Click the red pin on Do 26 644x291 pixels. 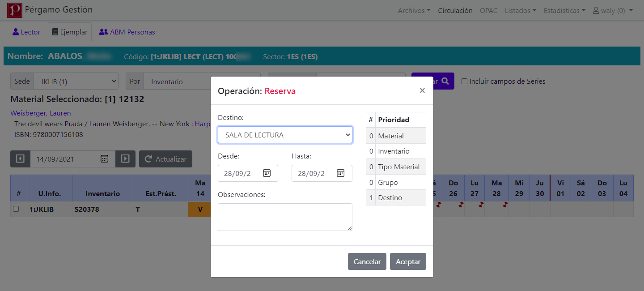pyautogui.click(x=461, y=205)
